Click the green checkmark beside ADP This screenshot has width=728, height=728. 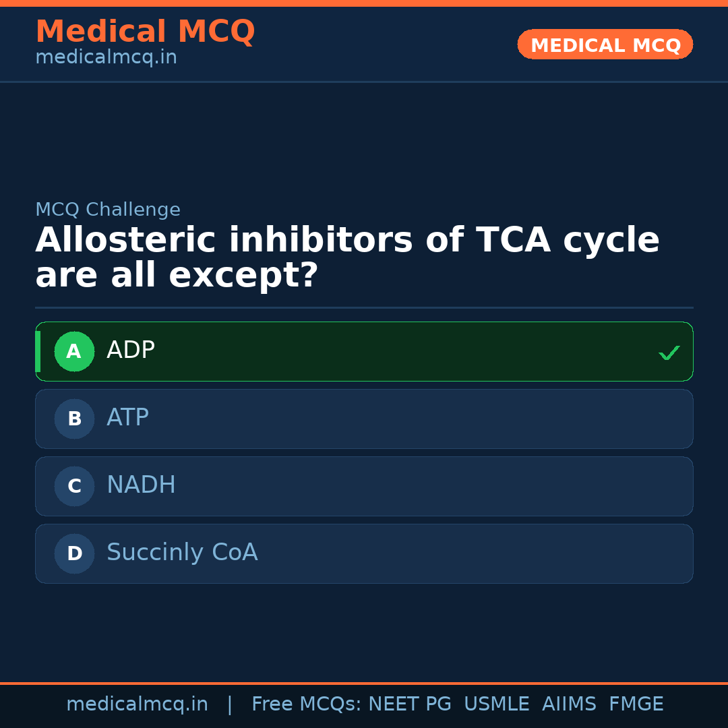pyautogui.click(x=669, y=353)
